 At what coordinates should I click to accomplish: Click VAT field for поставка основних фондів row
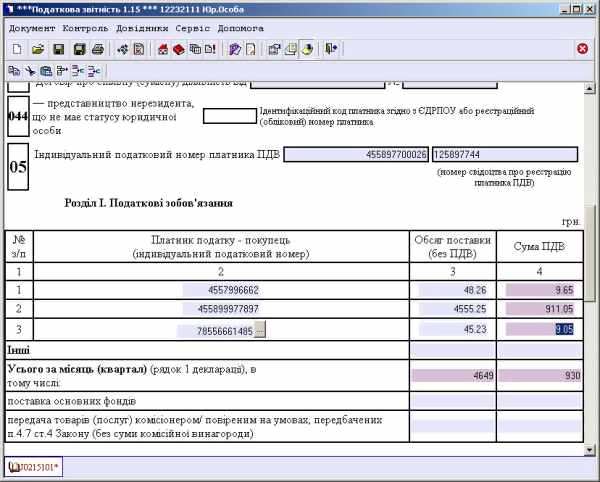pos(540,401)
